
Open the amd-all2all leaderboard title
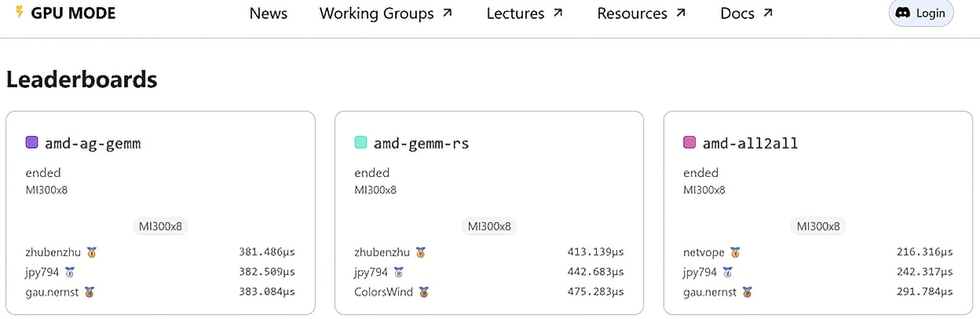pyautogui.click(x=750, y=143)
